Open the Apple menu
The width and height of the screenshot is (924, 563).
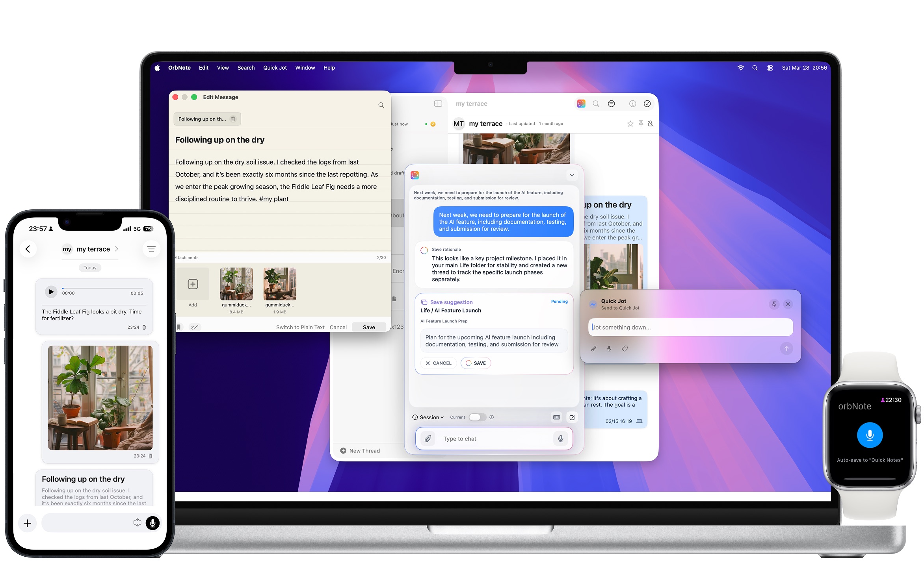click(157, 68)
